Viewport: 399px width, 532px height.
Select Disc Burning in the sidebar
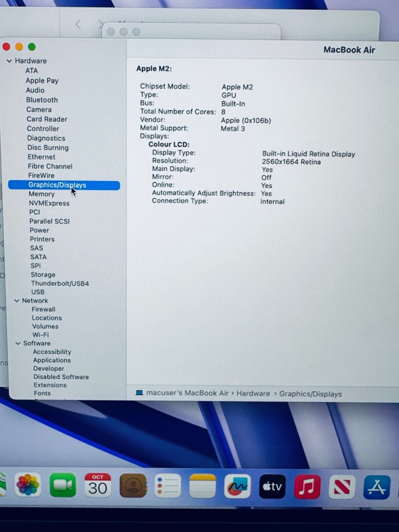coord(48,148)
